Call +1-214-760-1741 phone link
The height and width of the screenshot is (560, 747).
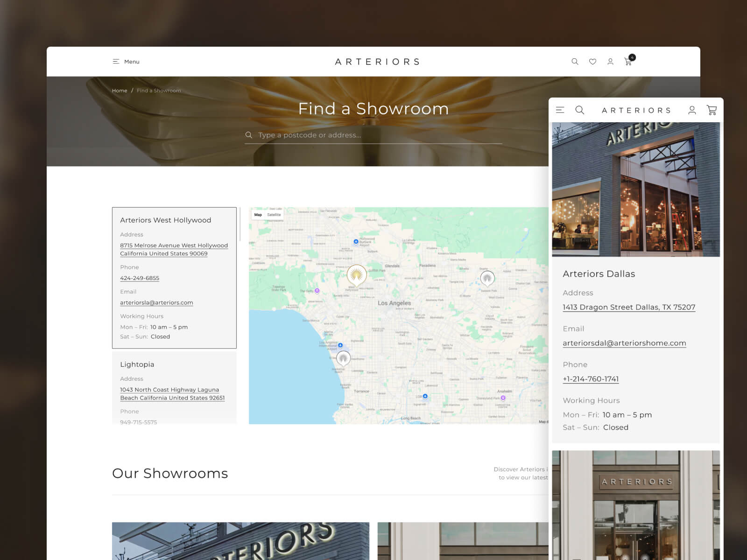(x=591, y=379)
